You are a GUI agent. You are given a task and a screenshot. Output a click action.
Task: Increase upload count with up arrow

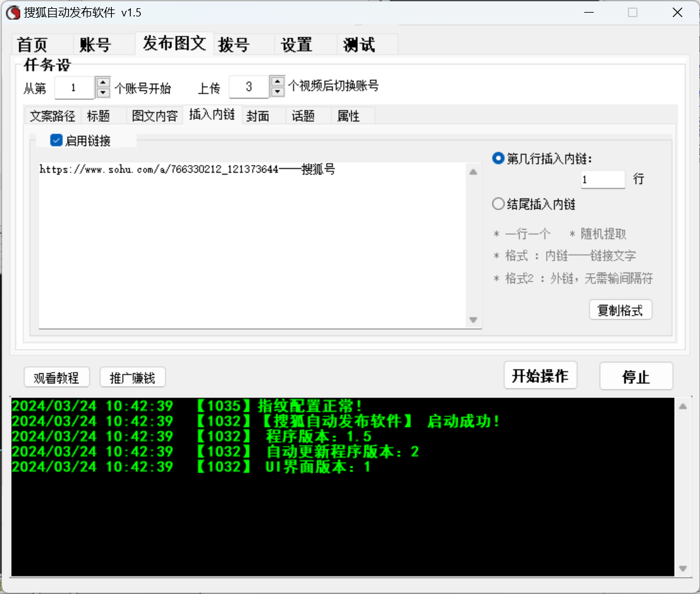click(x=278, y=81)
